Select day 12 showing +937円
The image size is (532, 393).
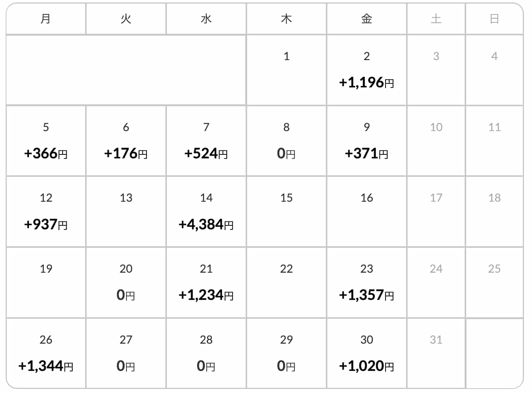46,212
